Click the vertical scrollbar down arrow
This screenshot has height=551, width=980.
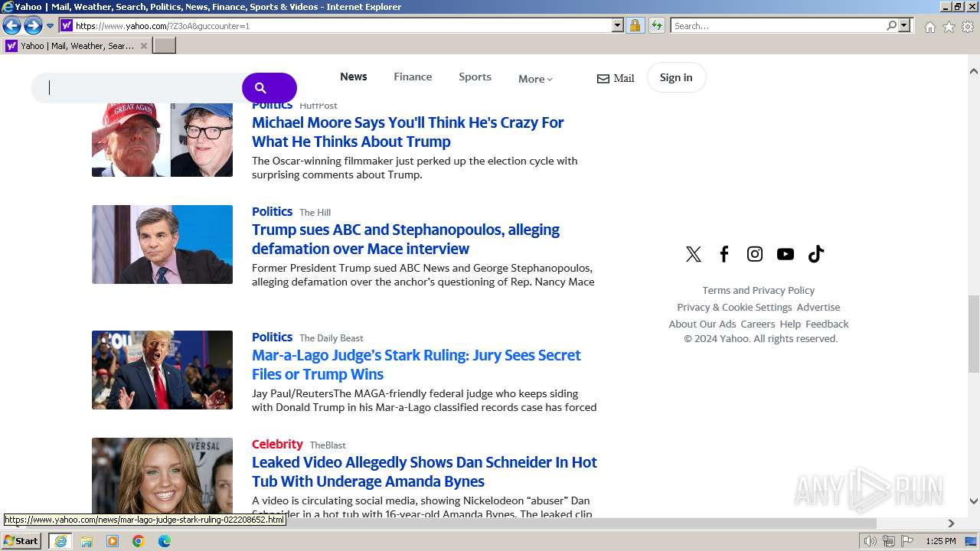[x=974, y=501]
